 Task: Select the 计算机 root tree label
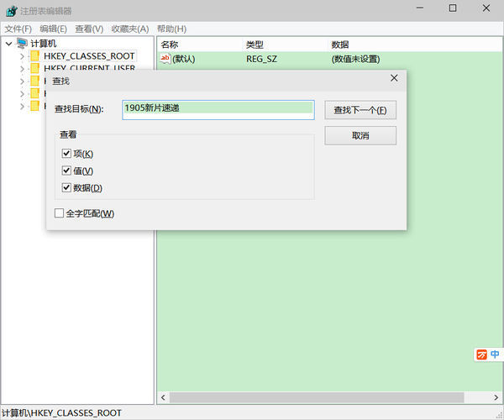pos(44,44)
